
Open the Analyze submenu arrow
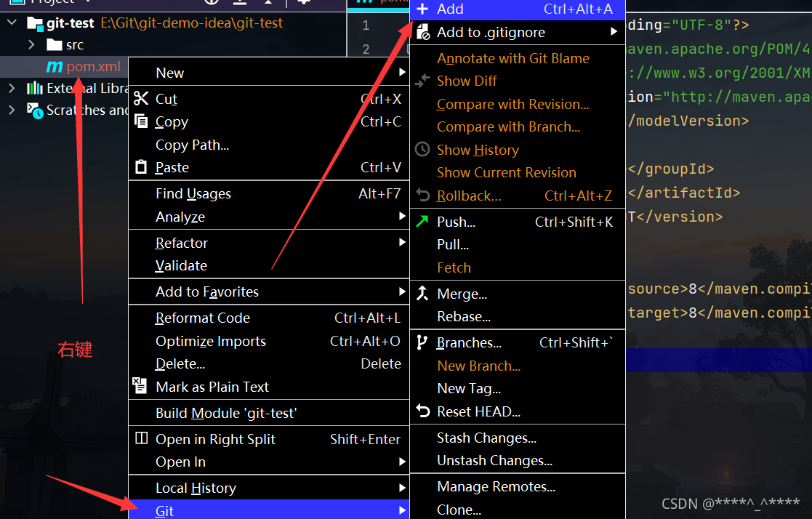coord(402,216)
